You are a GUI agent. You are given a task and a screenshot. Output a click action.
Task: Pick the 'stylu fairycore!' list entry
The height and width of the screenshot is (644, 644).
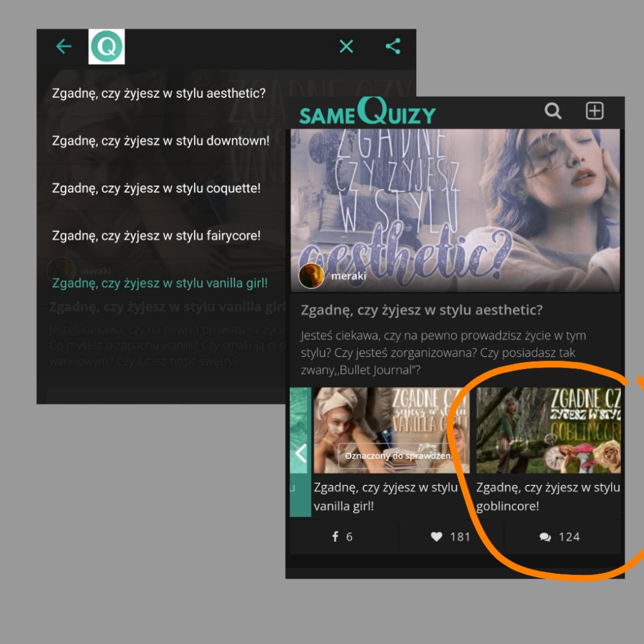coord(156,236)
